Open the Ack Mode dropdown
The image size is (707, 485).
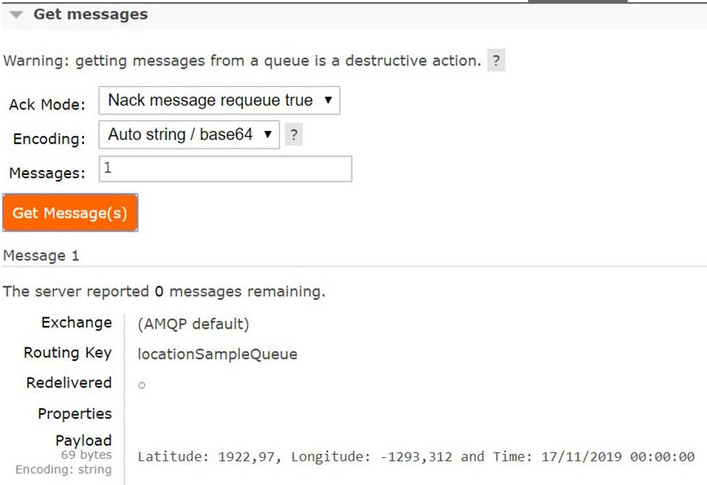pyautogui.click(x=220, y=101)
